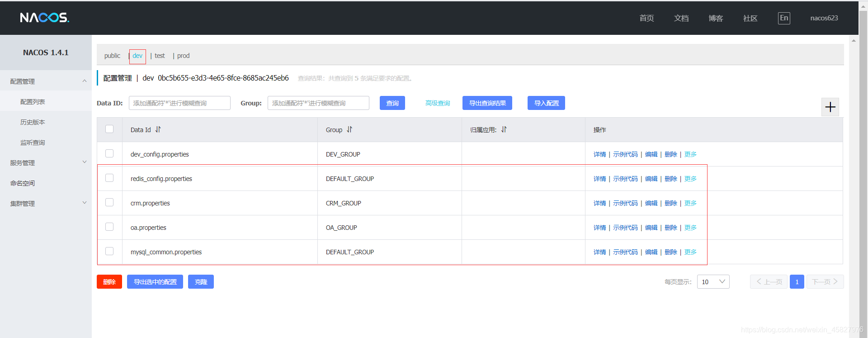
Task: Click the 上一页 previous page button
Action: (769, 282)
